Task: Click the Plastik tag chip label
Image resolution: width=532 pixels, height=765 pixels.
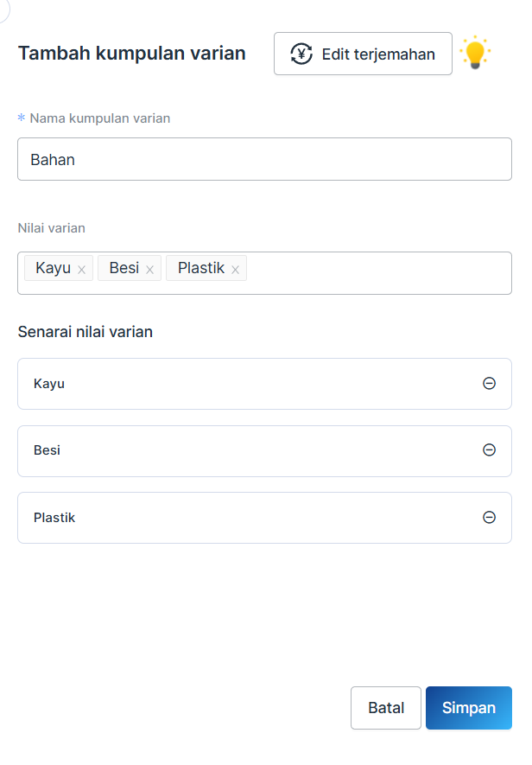Action: coord(200,269)
